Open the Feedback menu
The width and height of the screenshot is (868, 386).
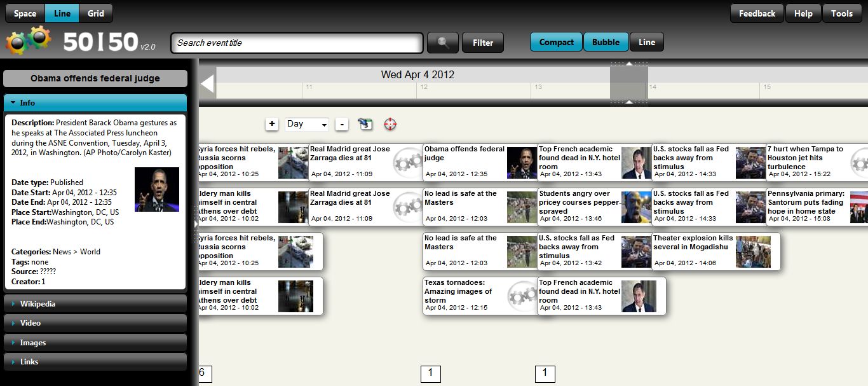pos(757,13)
